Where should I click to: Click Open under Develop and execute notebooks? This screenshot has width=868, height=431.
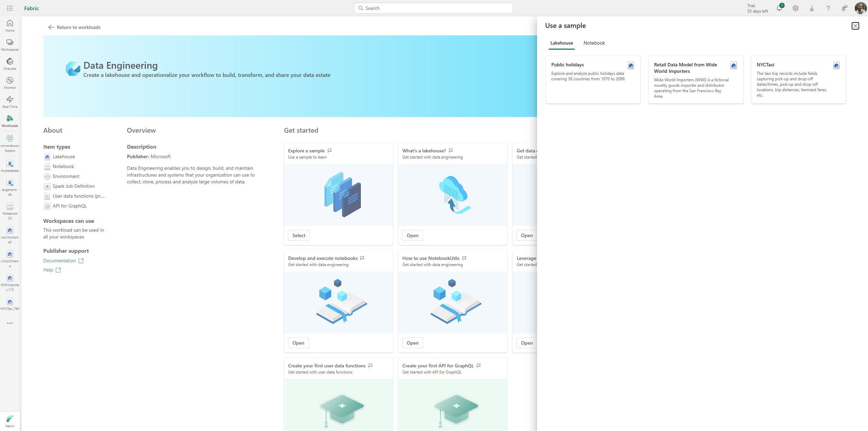tap(298, 343)
